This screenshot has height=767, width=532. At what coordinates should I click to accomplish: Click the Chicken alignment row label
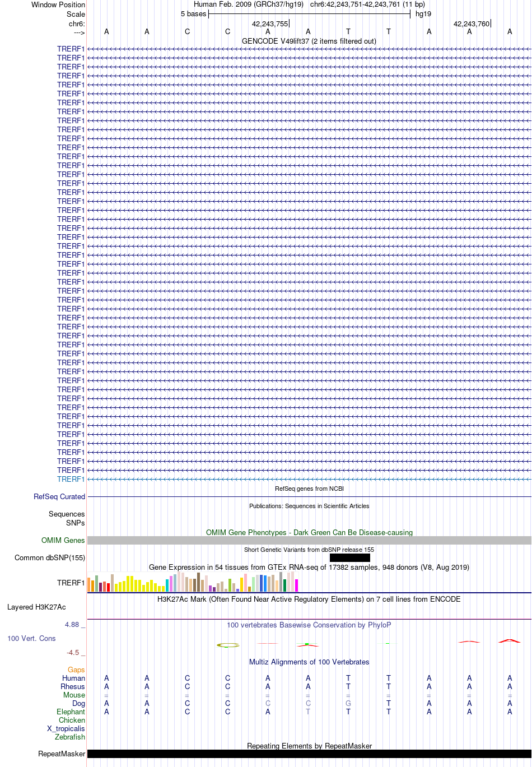point(72,720)
